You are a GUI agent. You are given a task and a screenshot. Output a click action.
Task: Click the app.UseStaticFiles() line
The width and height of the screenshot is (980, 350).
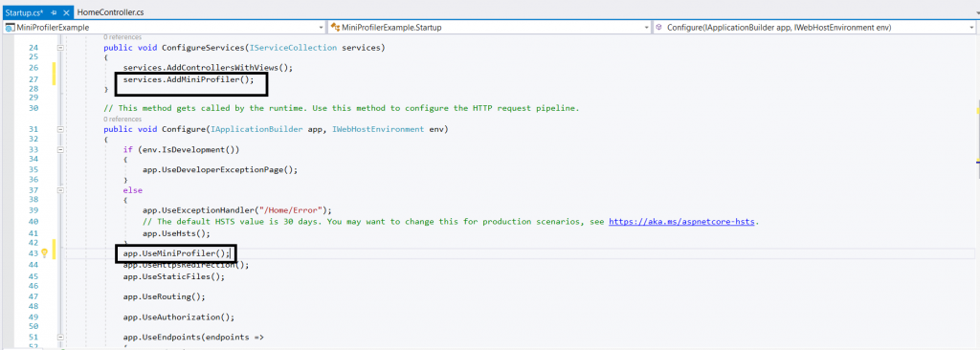tap(174, 276)
